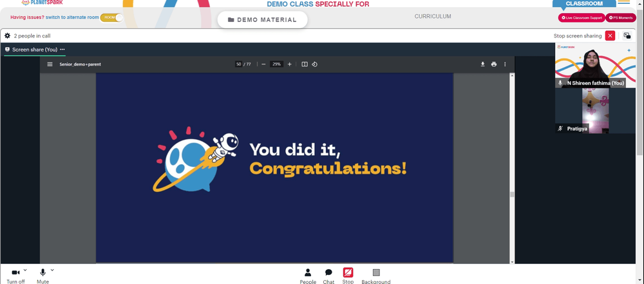The height and width of the screenshot is (284, 644).
Task: Edit the PDF page number field
Action: (238, 64)
